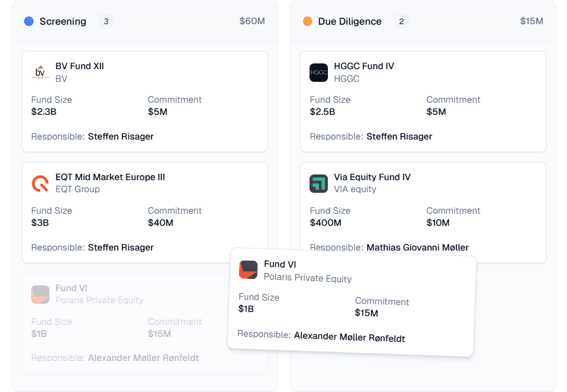Click the $2.5B fund size value

coord(322,112)
